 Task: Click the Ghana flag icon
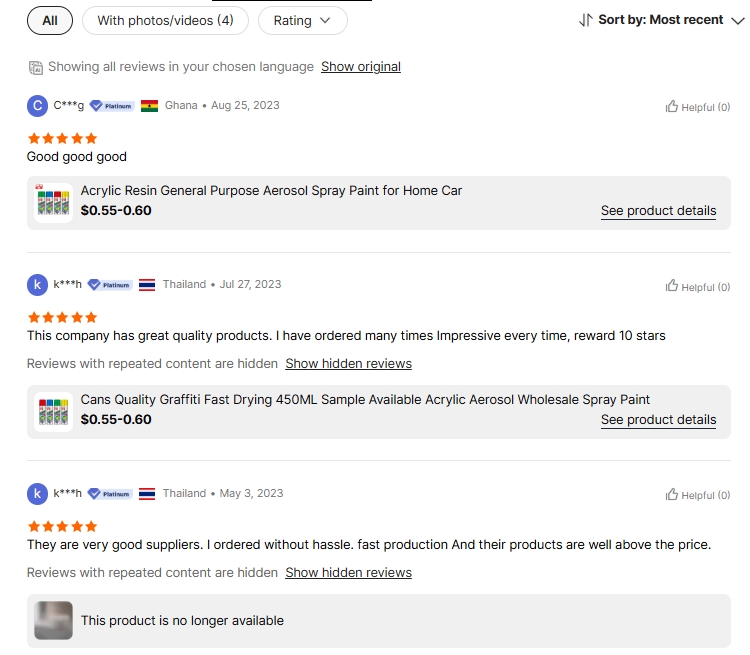[x=150, y=106]
